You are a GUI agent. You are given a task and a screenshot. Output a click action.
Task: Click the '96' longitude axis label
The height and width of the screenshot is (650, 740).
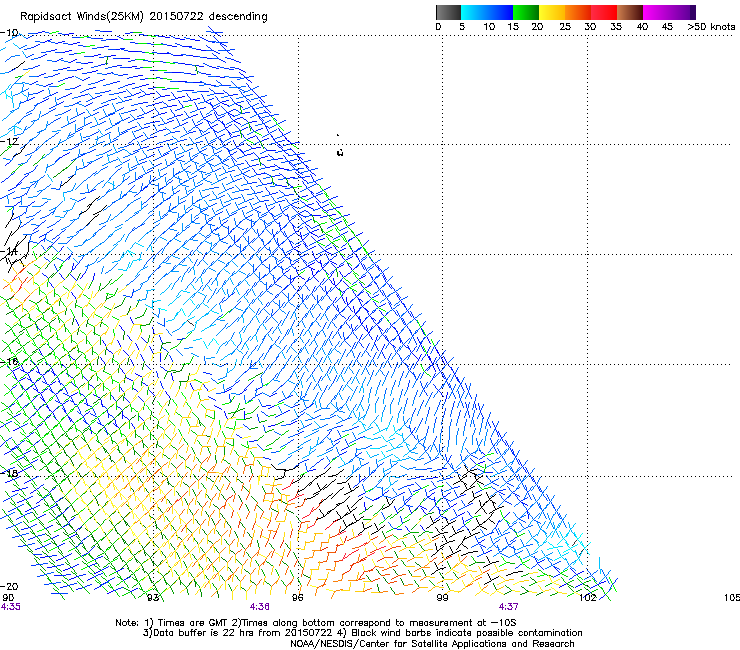coord(298,598)
